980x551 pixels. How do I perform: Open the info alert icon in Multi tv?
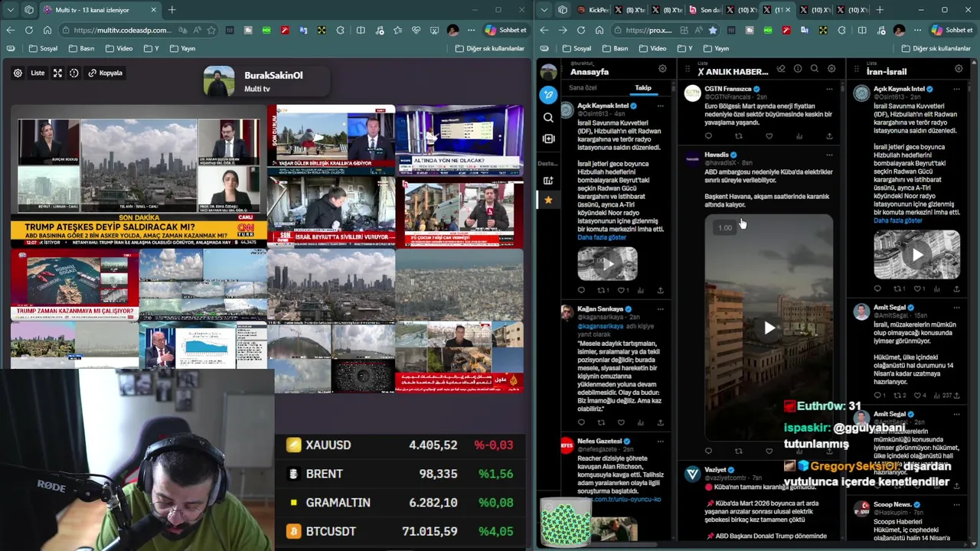pos(74,73)
